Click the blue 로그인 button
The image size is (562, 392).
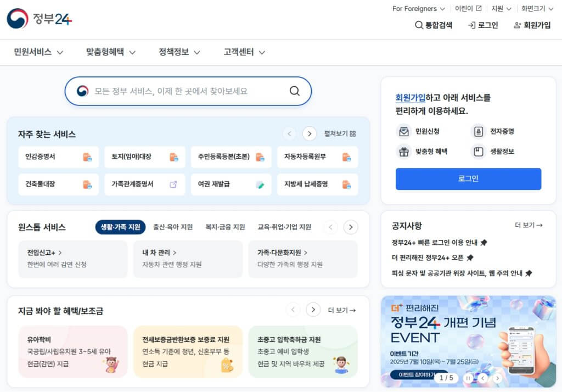click(x=468, y=178)
